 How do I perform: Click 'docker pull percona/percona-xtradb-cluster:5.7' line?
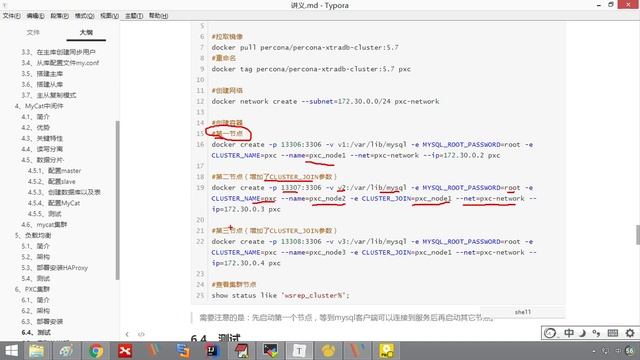click(305, 47)
